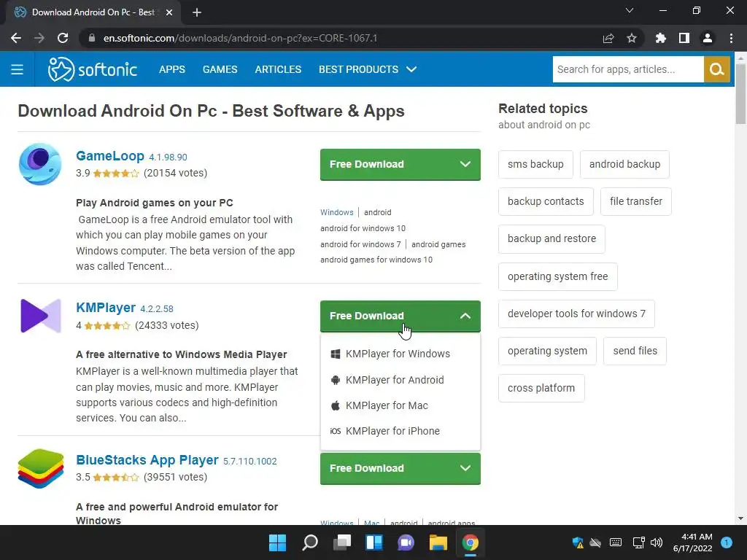Expand BlueStacks Free Download chevron
The width and height of the screenshot is (747, 560).
(465, 469)
